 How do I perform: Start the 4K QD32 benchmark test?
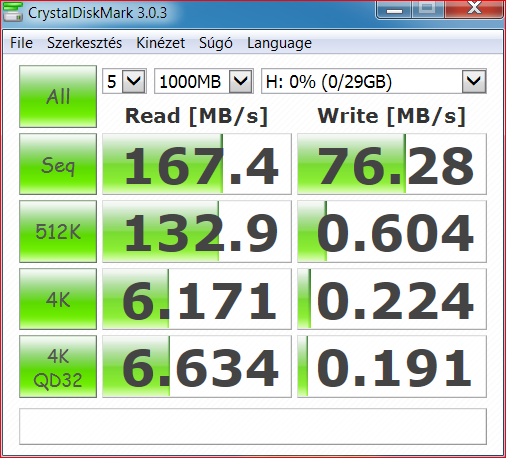(58, 366)
